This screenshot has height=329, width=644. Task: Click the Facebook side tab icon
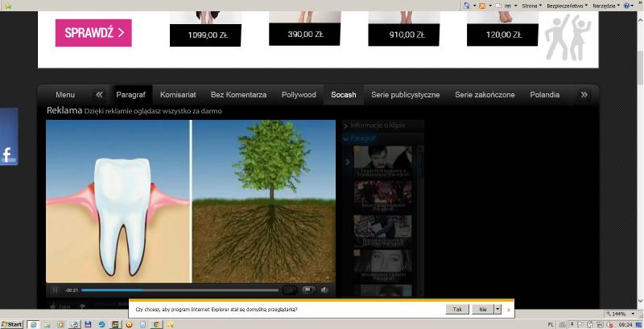[x=9, y=155]
